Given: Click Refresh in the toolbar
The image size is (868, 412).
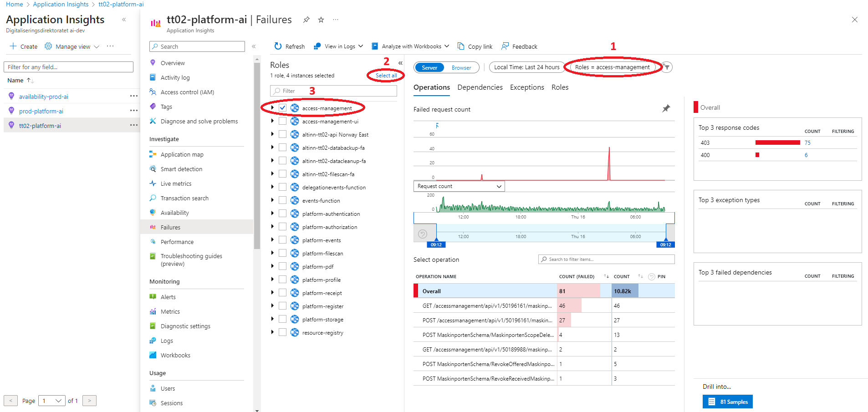Looking at the screenshot, I should pyautogui.click(x=290, y=46).
